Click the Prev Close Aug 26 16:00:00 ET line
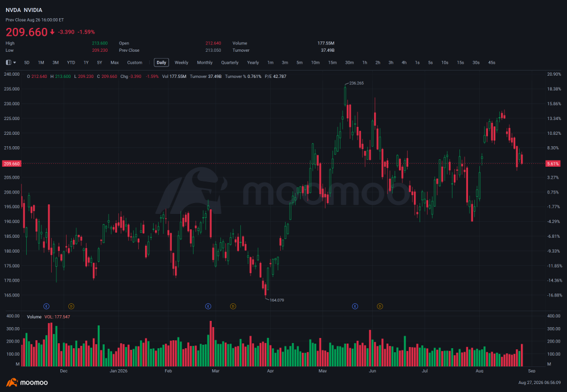Screen dimensions: 567x392 point(35,20)
